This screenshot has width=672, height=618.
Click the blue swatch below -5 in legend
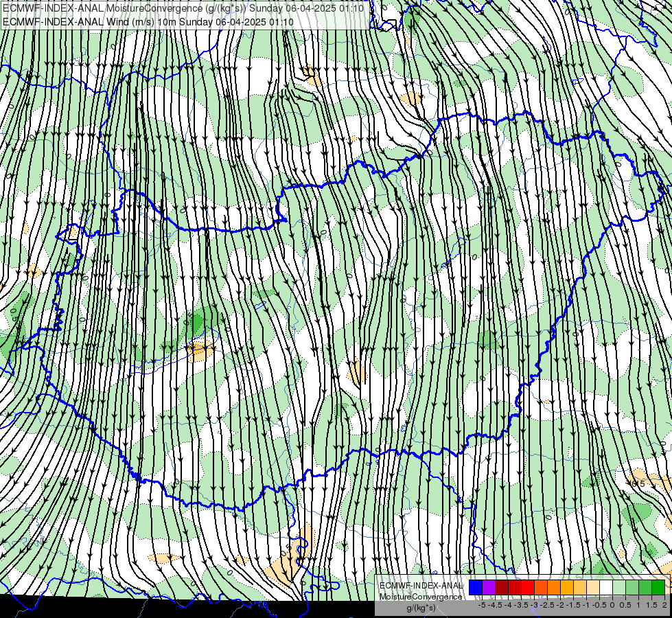[x=476, y=588]
